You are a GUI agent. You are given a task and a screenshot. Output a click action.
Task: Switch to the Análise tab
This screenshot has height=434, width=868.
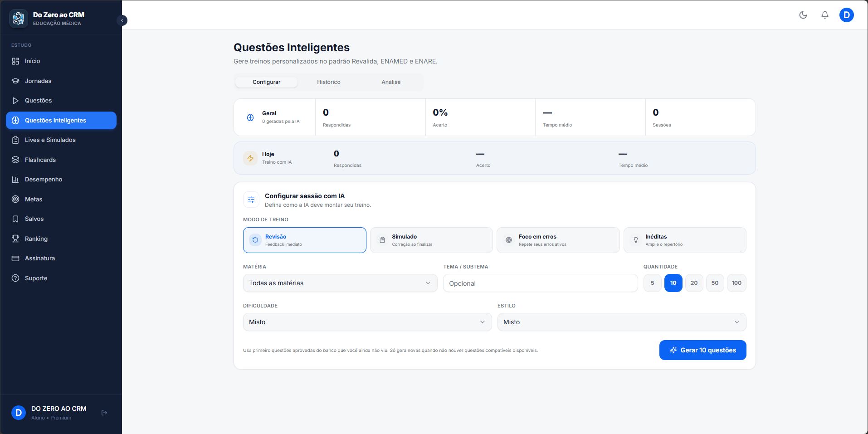pos(391,82)
